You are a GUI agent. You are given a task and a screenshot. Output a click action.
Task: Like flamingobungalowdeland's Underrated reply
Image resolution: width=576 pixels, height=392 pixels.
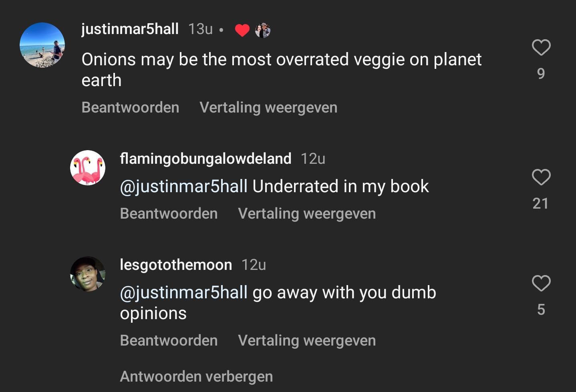click(541, 177)
